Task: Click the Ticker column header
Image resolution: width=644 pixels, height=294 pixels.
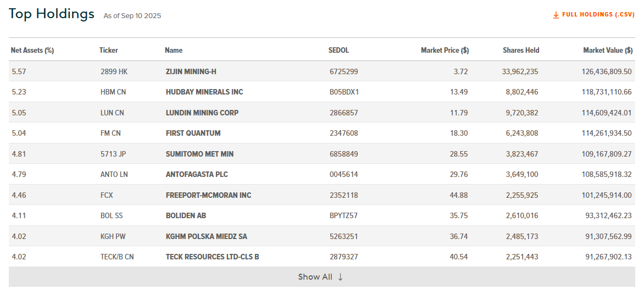Action: pyautogui.click(x=108, y=51)
